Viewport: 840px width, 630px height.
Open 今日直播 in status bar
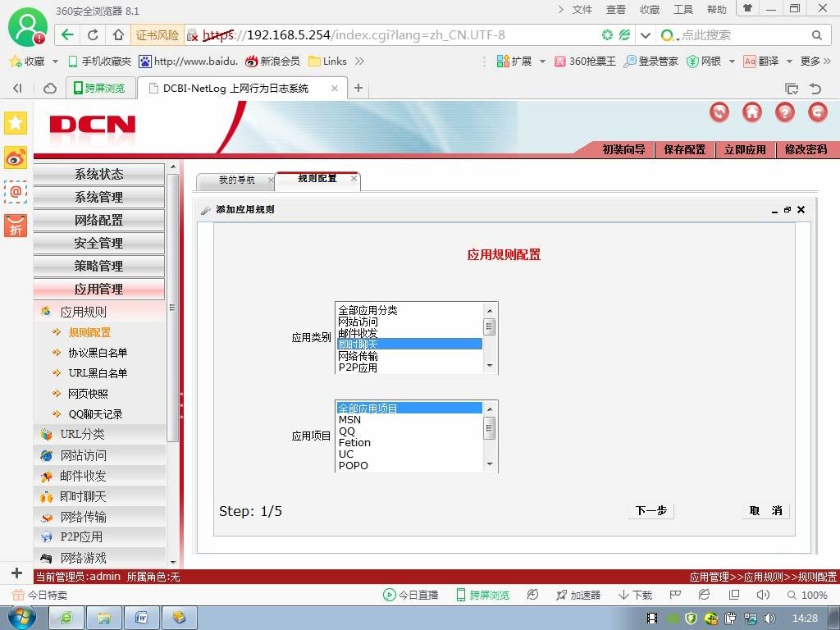[x=411, y=595]
